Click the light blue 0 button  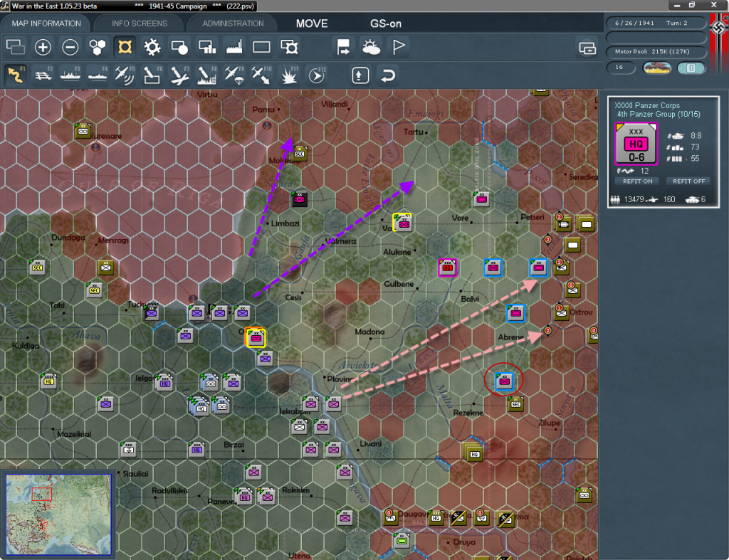[691, 68]
